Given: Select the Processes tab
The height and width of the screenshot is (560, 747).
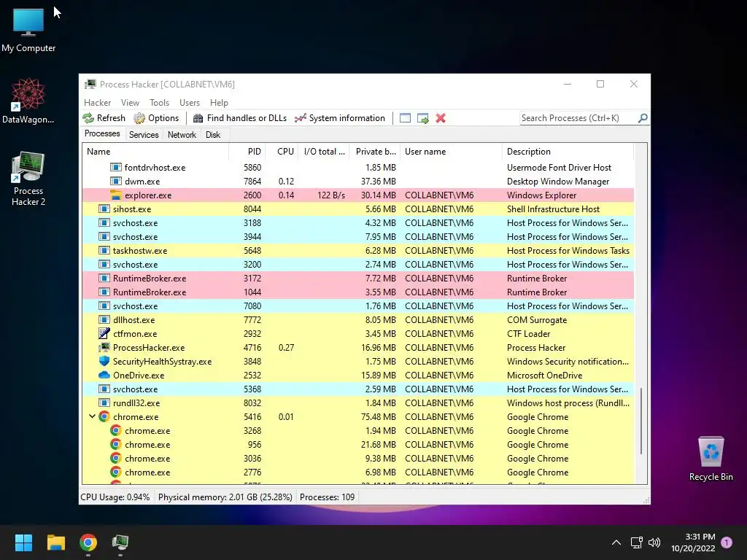Looking at the screenshot, I should [x=102, y=133].
